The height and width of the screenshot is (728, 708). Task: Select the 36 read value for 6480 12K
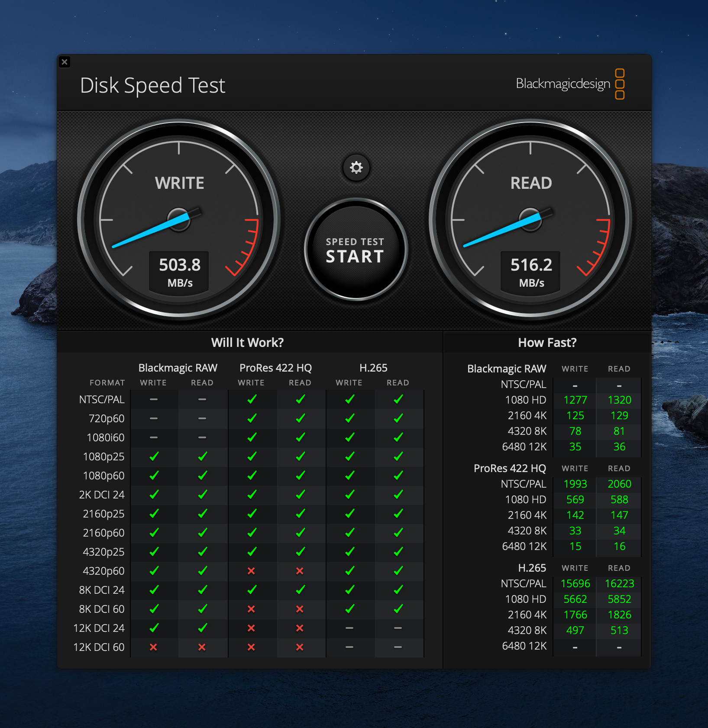[x=619, y=447]
